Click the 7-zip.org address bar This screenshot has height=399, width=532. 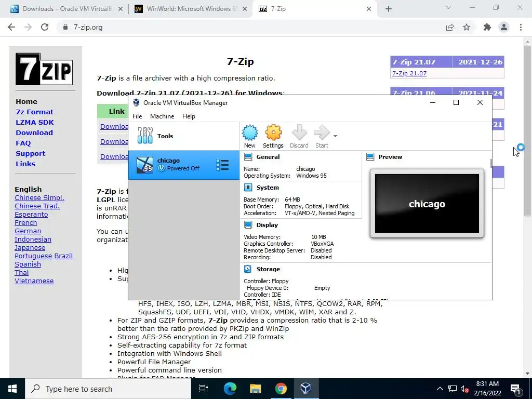click(x=251, y=27)
